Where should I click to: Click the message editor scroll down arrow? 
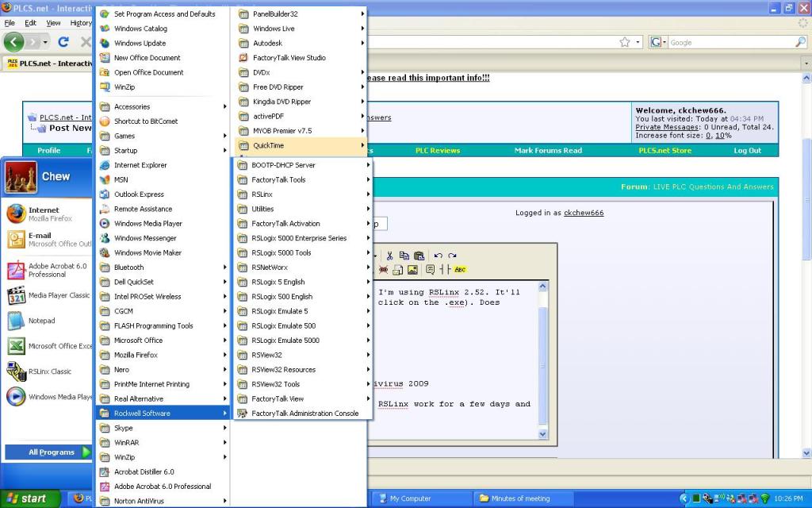pos(542,434)
